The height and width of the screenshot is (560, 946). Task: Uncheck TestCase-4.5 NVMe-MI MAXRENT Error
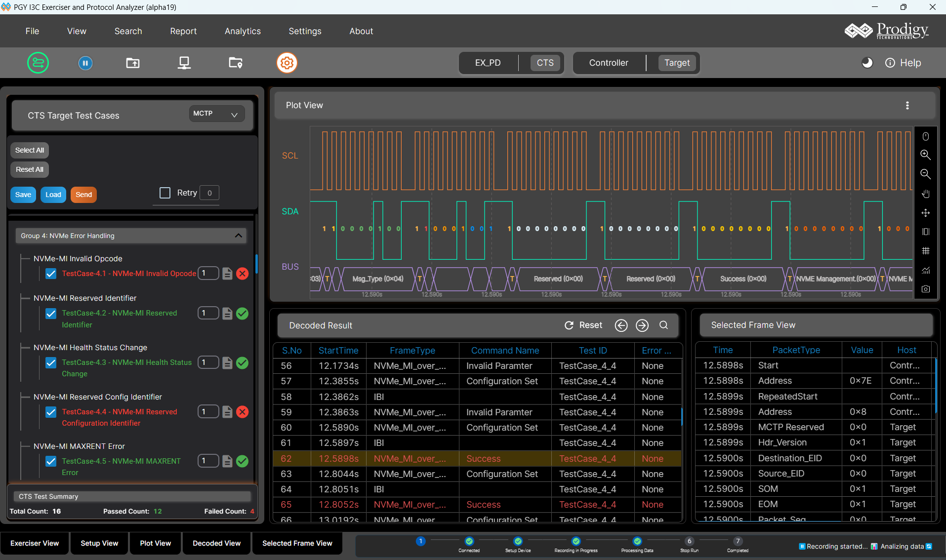click(x=51, y=461)
